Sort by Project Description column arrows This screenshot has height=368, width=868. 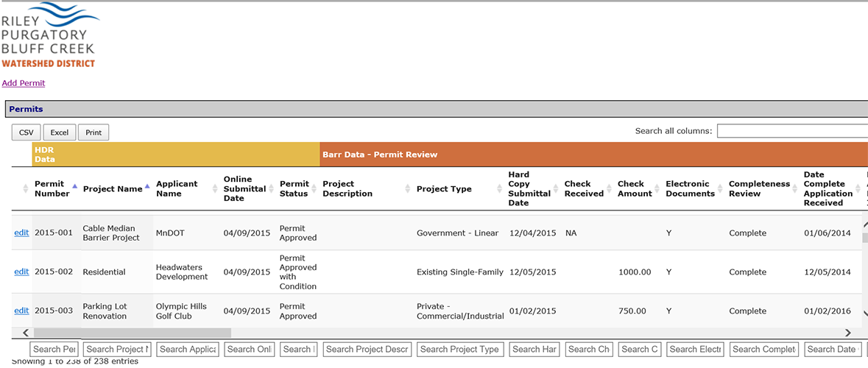coord(408,189)
